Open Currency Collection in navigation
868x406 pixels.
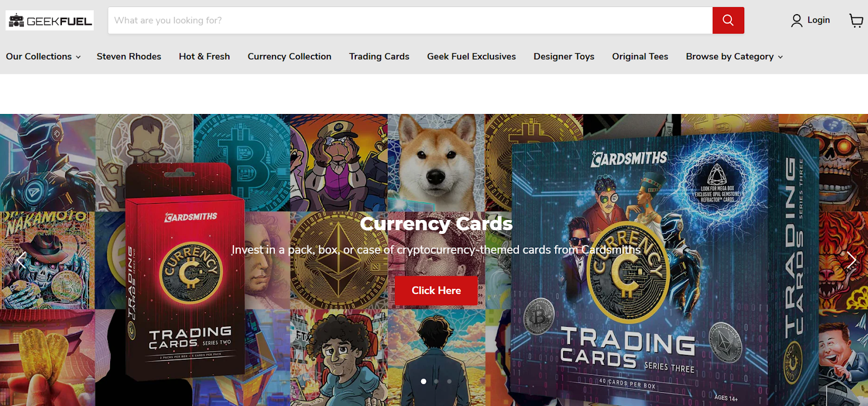[x=290, y=56]
